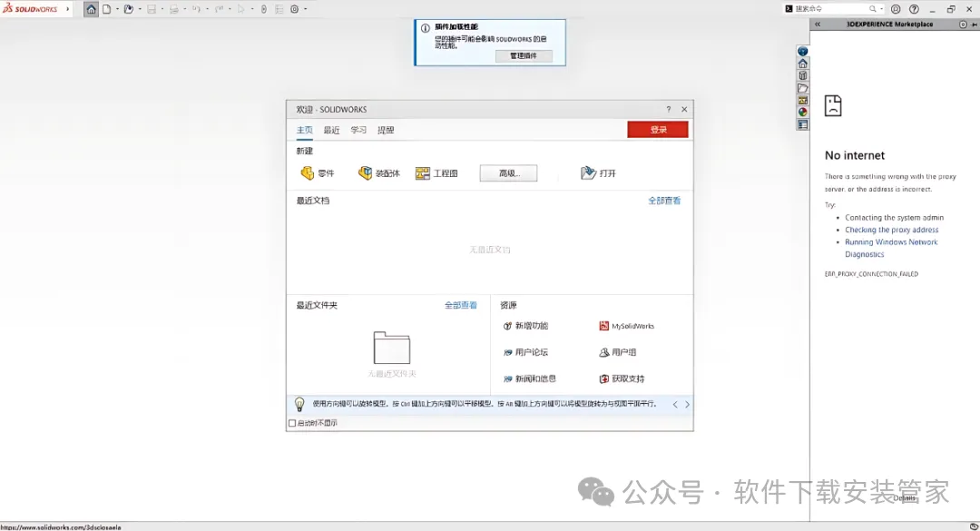Click the Save disk icon in toolbar

tap(152, 9)
